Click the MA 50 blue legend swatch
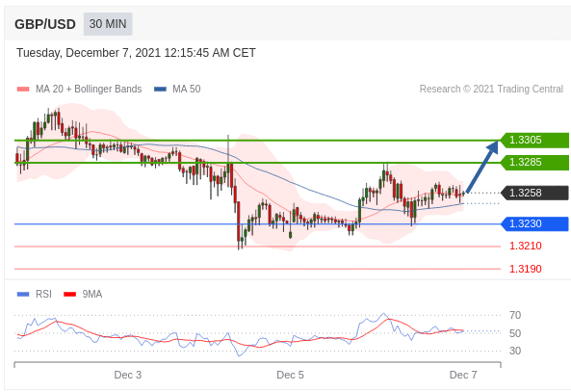Image resolution: width=571 pixels, height=392 pixels. pyautogui.click(x=160, y=90)
